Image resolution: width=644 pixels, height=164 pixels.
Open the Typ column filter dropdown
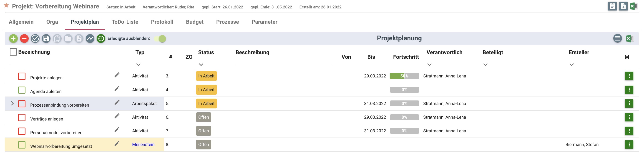point(138,65)
